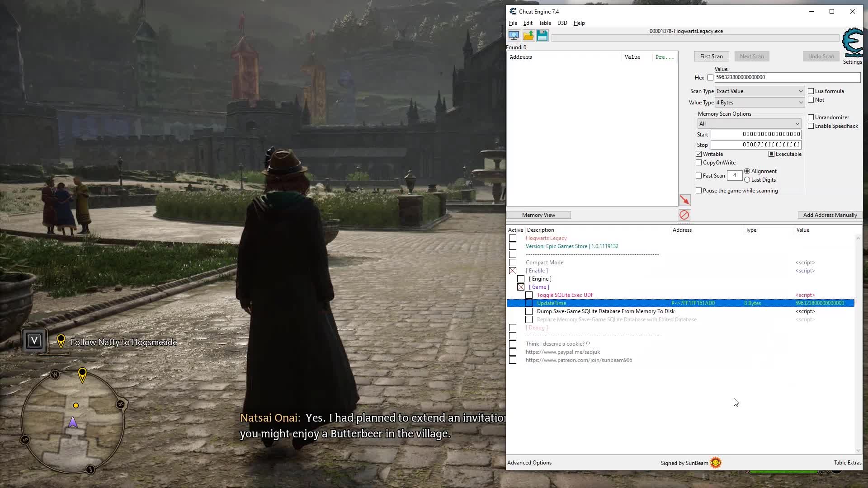Screen dimensions: 868x488
Task: Enable the Executable checkbox
Action: click(x=771, y=154)
